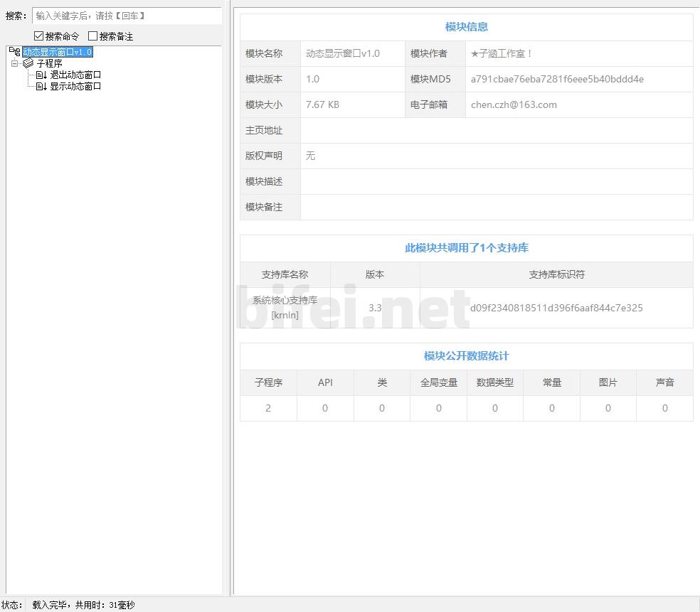Click the module MD5 hash value

[x=557, y=79]
